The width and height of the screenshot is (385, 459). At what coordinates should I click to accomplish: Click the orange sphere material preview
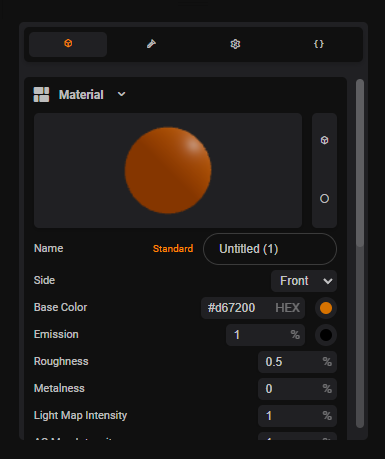tap(168, 170)
